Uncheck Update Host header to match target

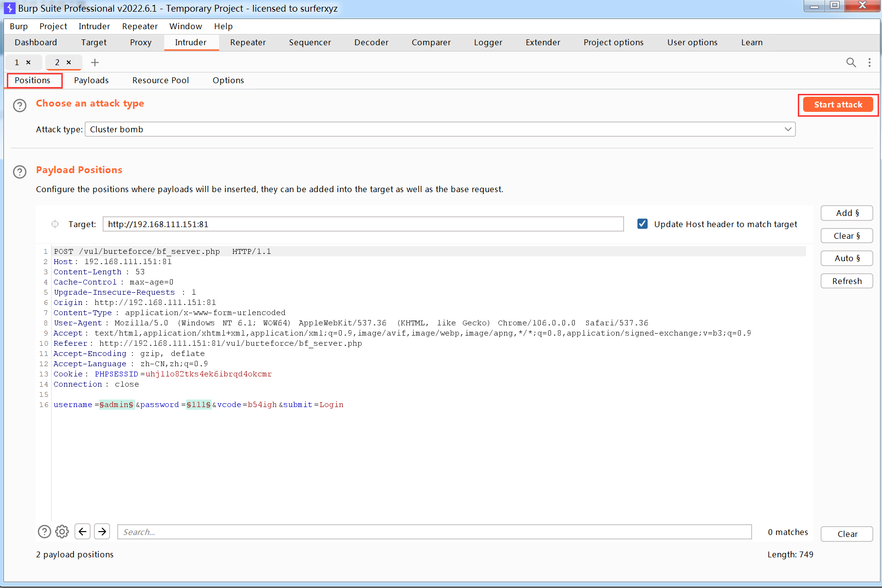tap(643, 224)
